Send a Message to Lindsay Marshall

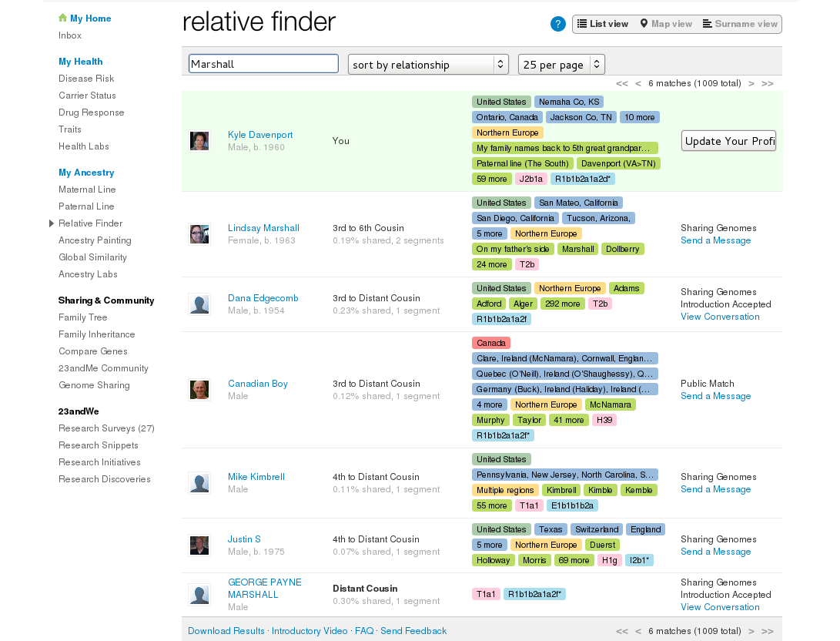click(716, 240)
